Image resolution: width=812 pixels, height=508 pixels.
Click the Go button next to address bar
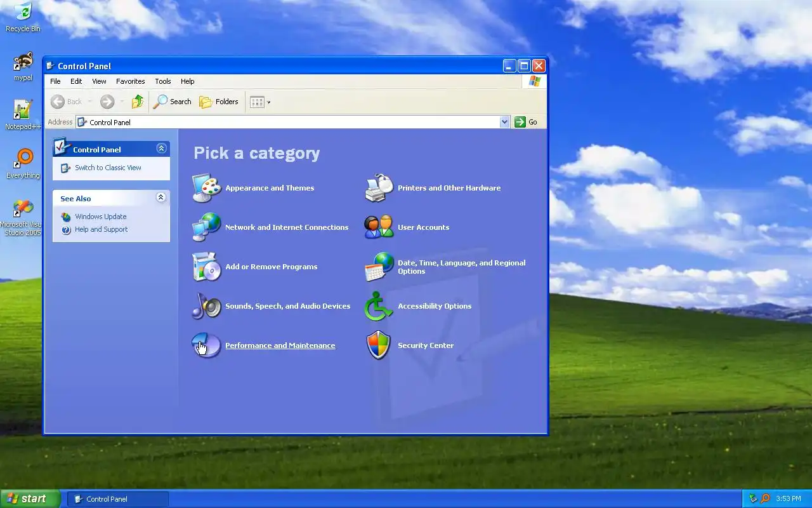click(527, 122)
